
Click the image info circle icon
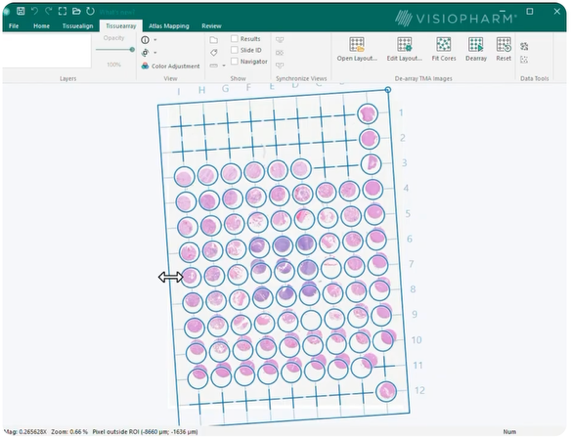(145, 40)
